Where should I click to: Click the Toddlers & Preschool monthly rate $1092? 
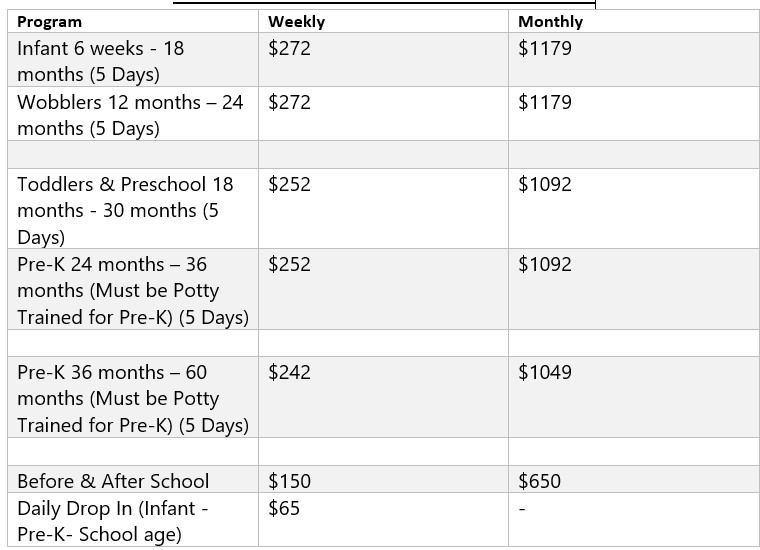click(x=545, y=184)
